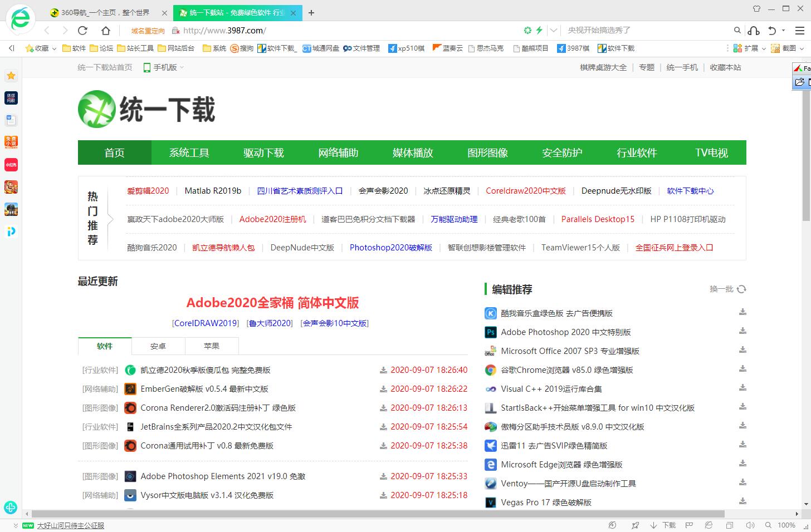The height and width of the screenshot is (532, 811).
Task: Open the 收藏本站 top link
Action: tap(725, 67)
